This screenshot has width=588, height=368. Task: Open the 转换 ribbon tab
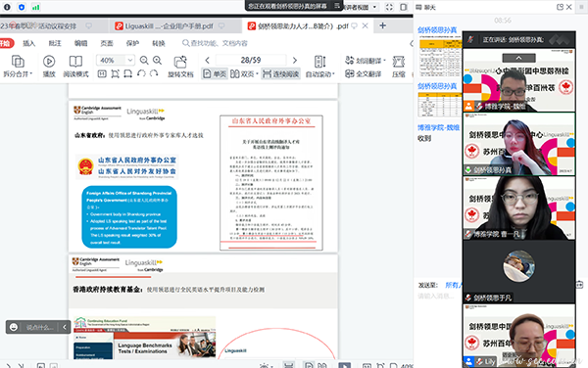pyautogui.click(x=159, y=43)
